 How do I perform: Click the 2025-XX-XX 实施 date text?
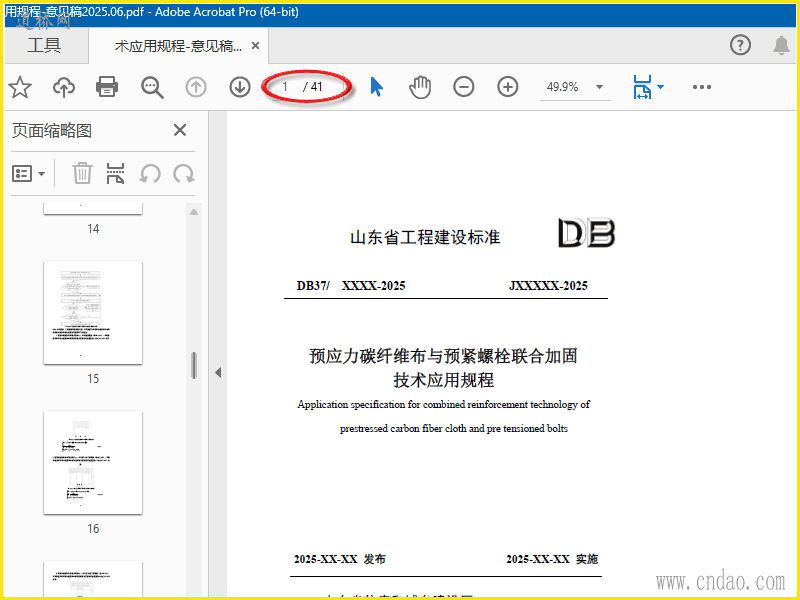(x=552, y=559)
